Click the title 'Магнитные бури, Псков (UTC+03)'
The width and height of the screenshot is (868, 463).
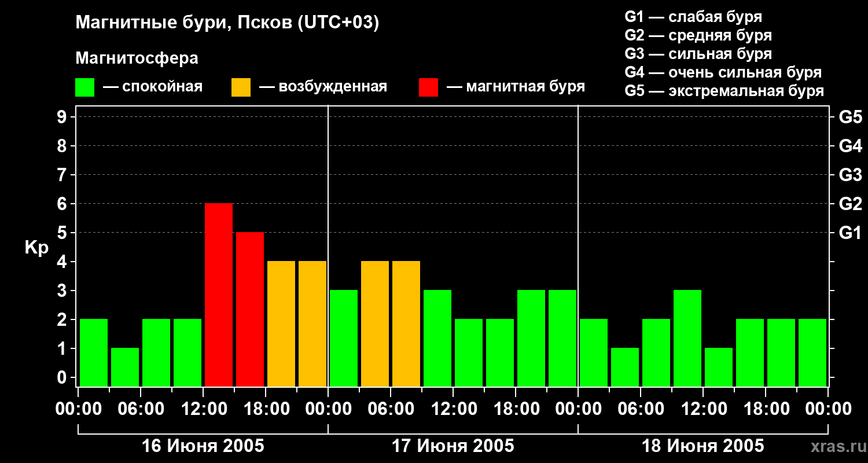click(x=227, y=23)
